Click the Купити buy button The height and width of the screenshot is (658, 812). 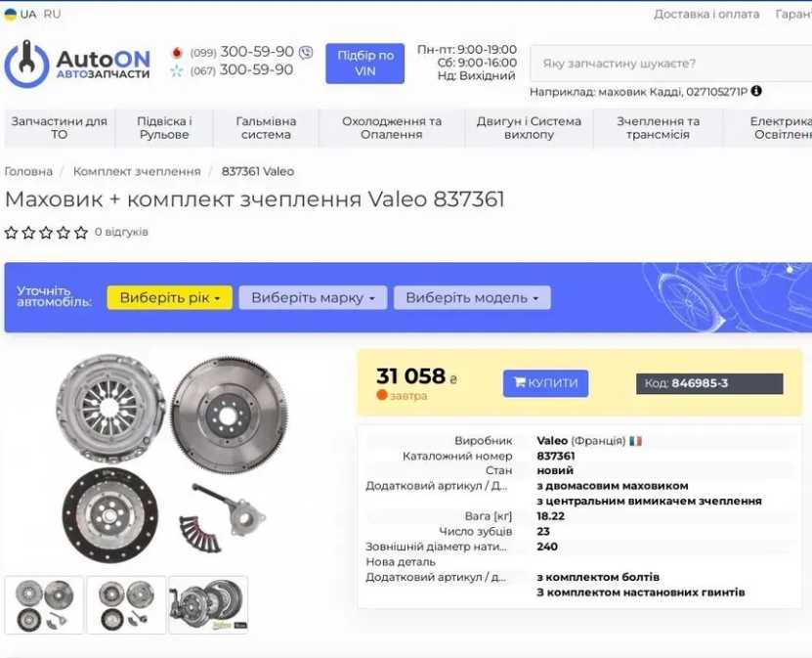tap(545, 383)
